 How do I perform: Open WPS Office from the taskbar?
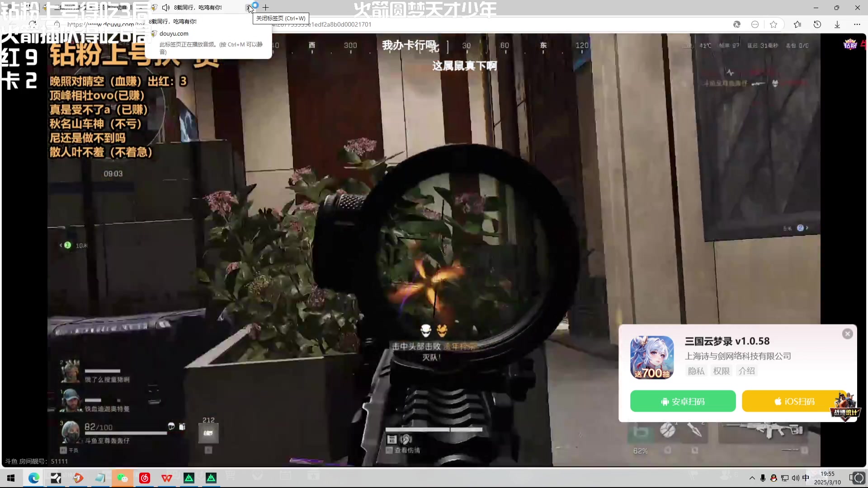click(167, 478)
